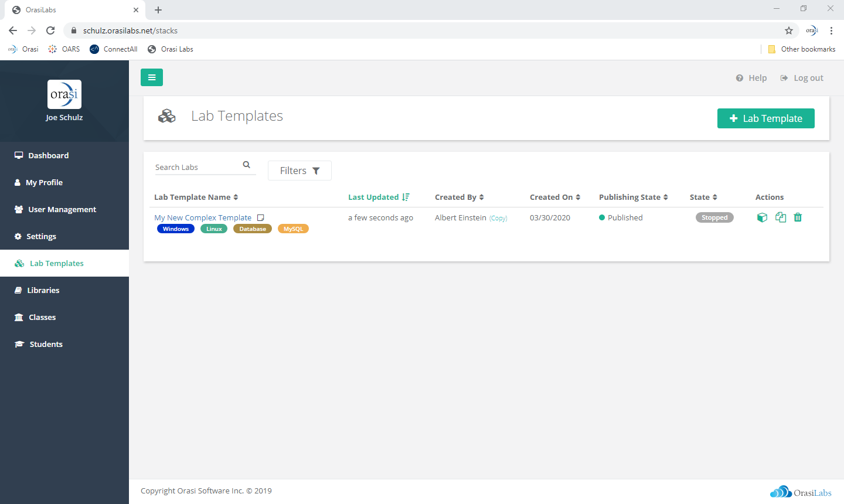
Task: Open the Orasi browser extension icon
Action: point(812,30)
